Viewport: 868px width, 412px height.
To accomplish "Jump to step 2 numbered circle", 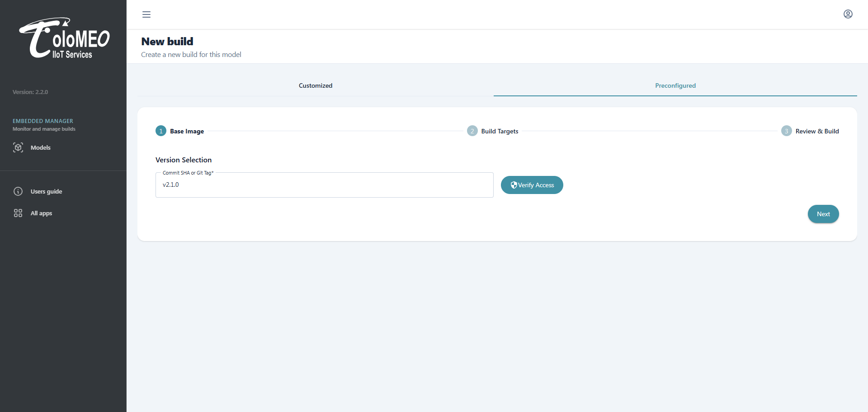I will [472, 131].
